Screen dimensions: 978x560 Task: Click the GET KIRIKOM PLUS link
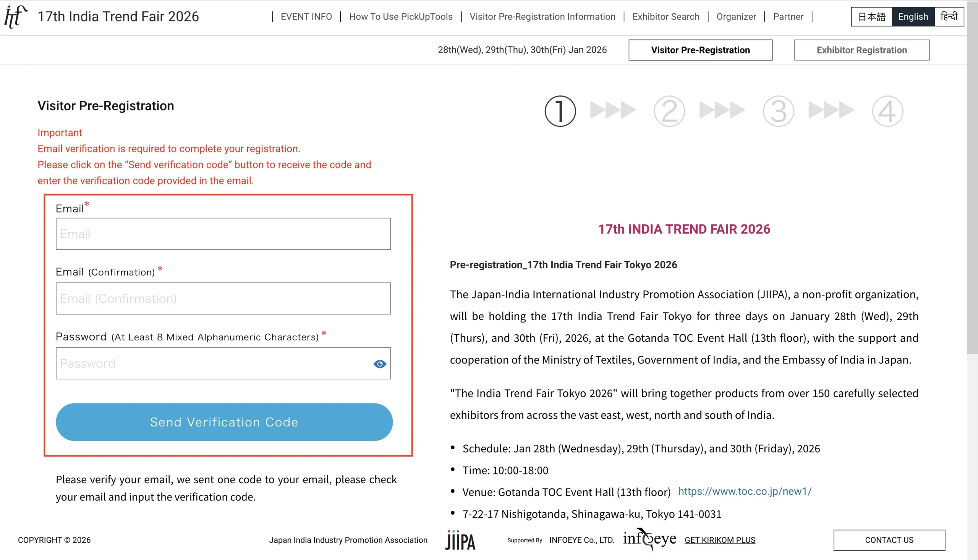720,540
